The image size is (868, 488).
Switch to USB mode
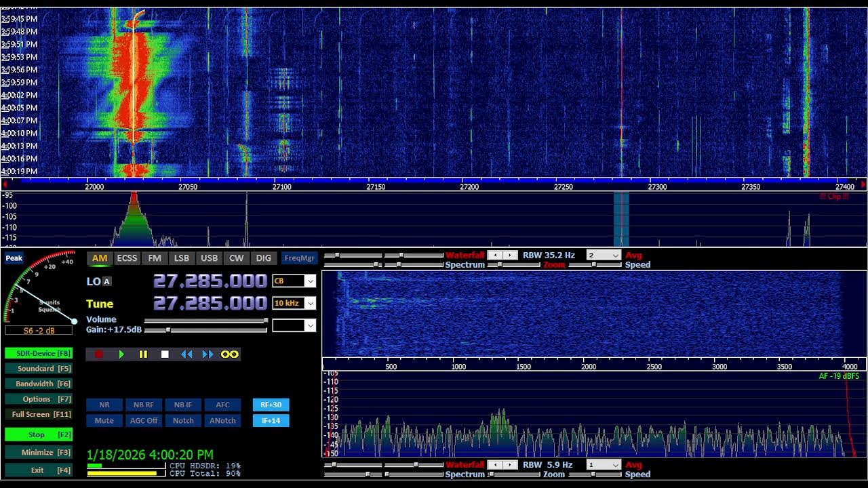pos(209,258)
